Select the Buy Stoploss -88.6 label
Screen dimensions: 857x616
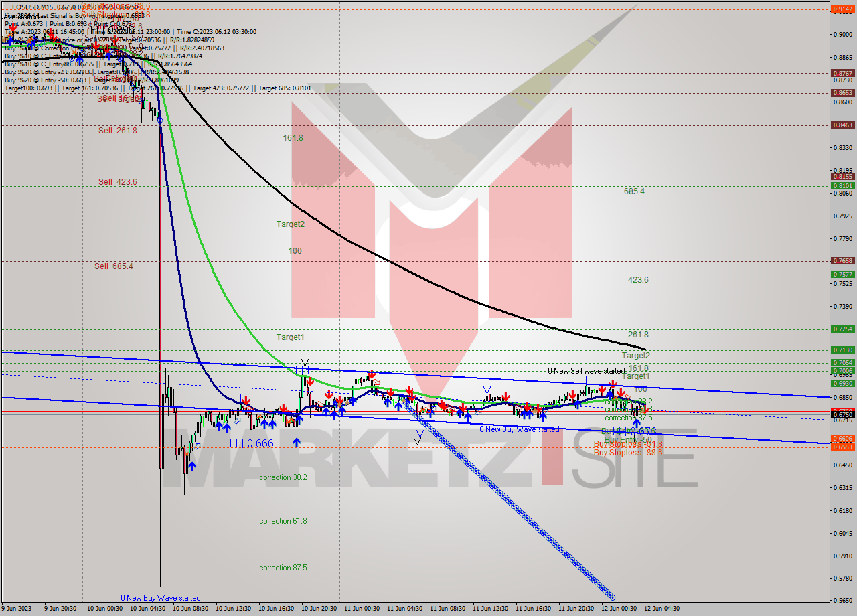628,453
